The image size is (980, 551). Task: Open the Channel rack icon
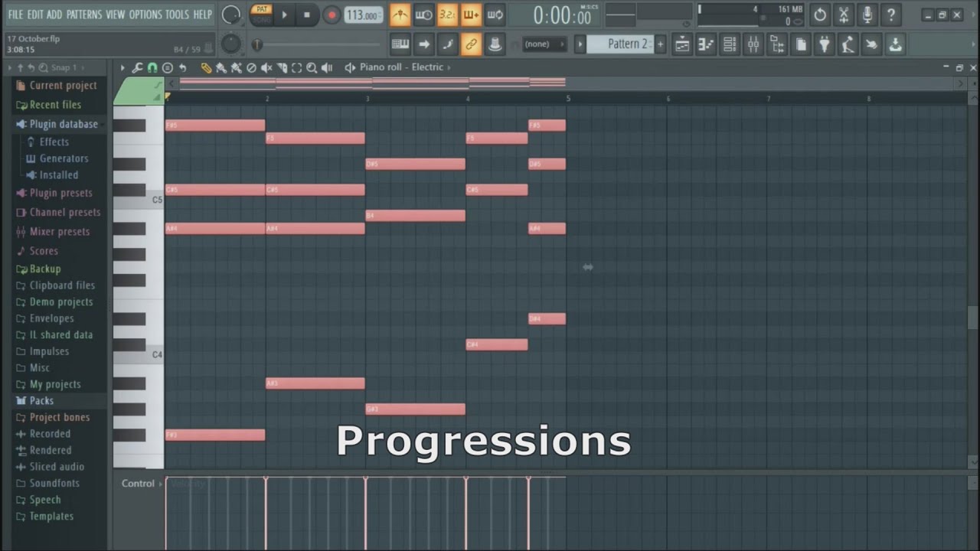[x=730, y=44]
